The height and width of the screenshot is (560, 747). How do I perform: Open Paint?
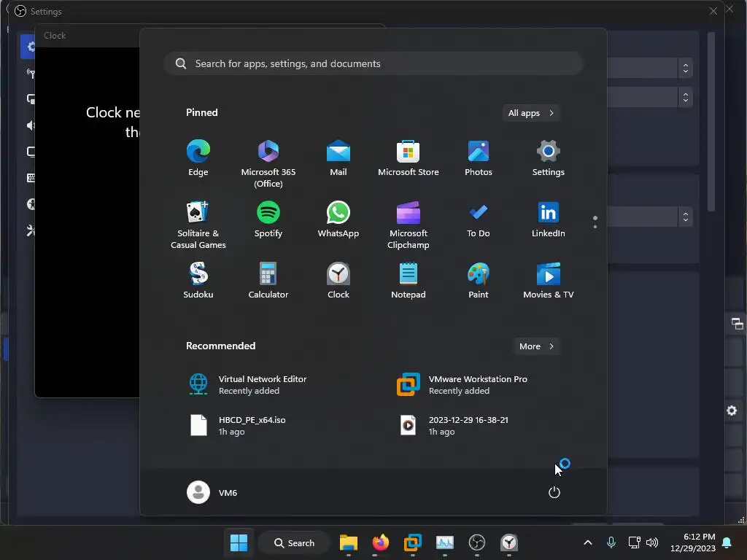tap(479, 281)
